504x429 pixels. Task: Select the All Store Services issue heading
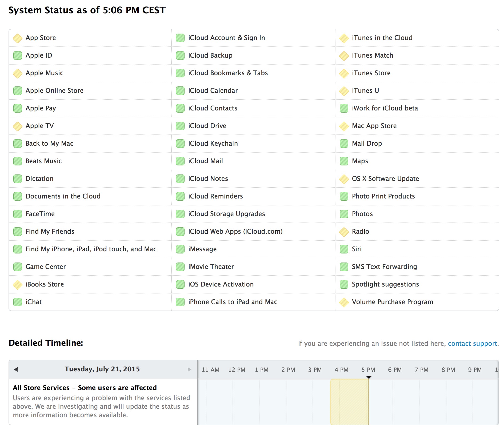click(x=85, y=388)
